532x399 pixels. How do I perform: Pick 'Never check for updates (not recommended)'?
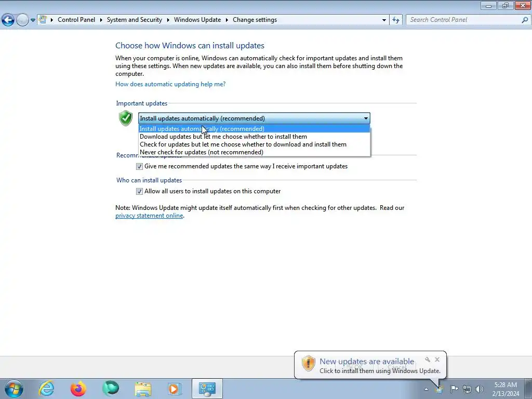pyautogui.click(x=254, y=152)
